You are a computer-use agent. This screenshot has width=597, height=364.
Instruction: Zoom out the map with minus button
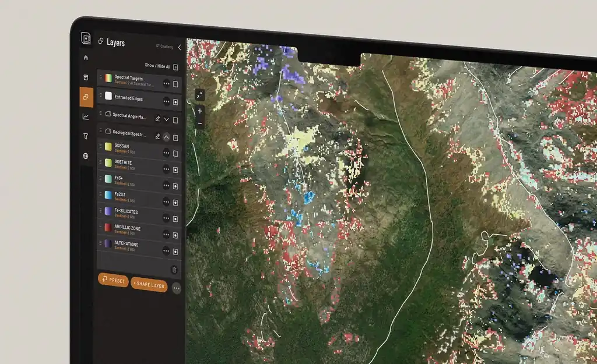tap(200, 123)
